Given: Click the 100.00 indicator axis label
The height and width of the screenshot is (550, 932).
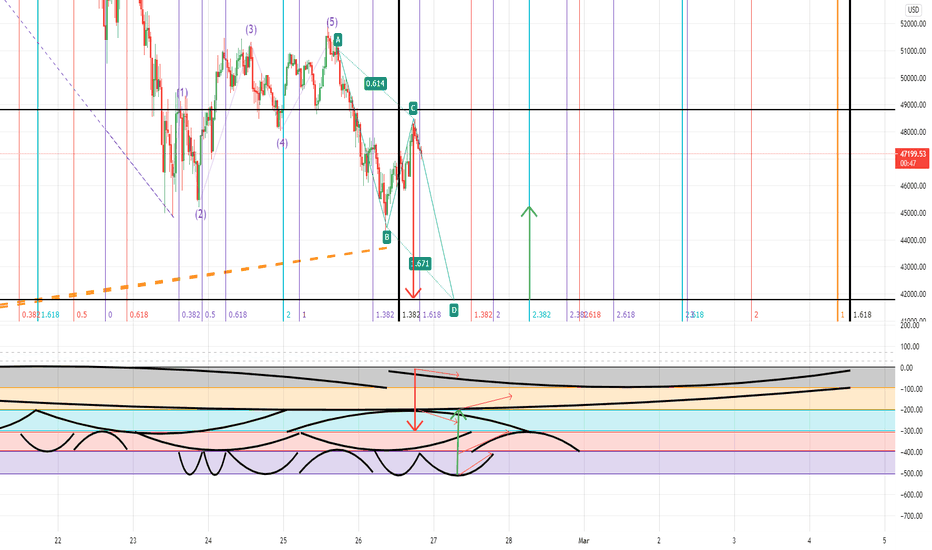Looking at the screenshot, I should [909, 347].
